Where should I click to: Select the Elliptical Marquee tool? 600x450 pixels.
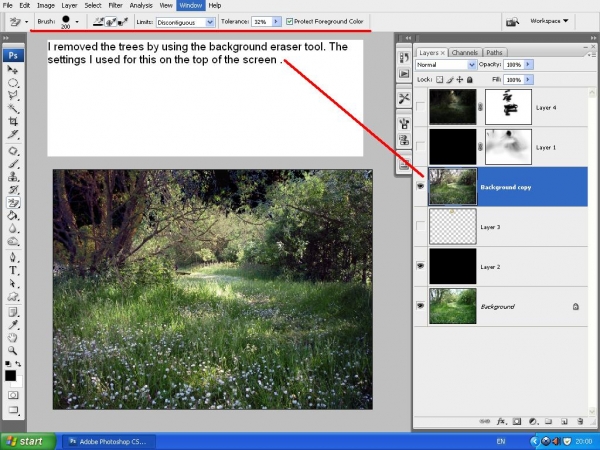pos(13,83)
